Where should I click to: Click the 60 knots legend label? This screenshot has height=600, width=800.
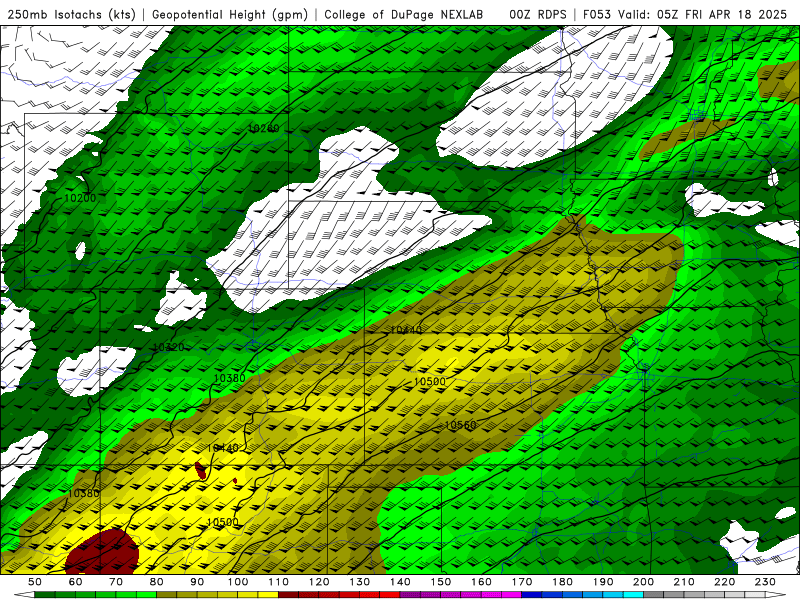click(x=76, y=582)
